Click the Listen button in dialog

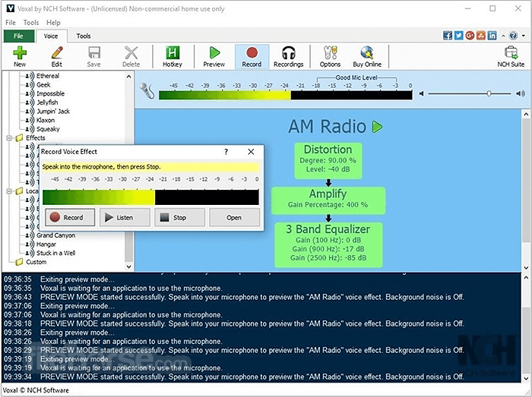pyautogui.click(x=125, y=217)
